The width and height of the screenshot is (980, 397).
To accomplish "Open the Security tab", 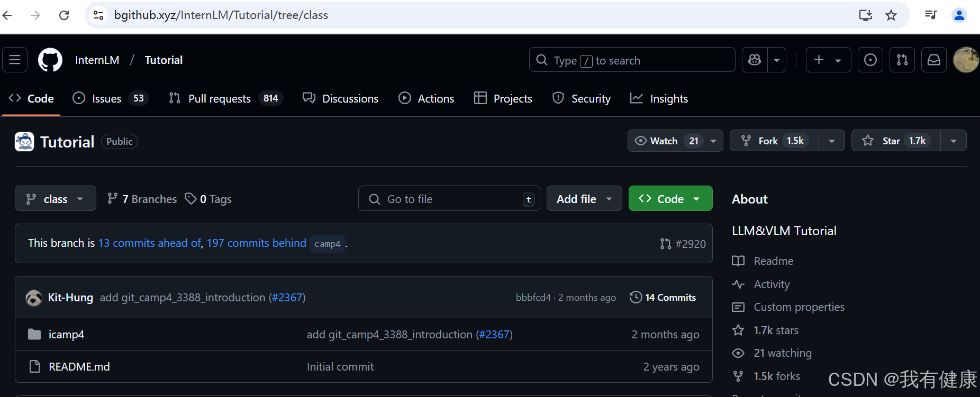I will pyautogui.click(x=582, y=98).
